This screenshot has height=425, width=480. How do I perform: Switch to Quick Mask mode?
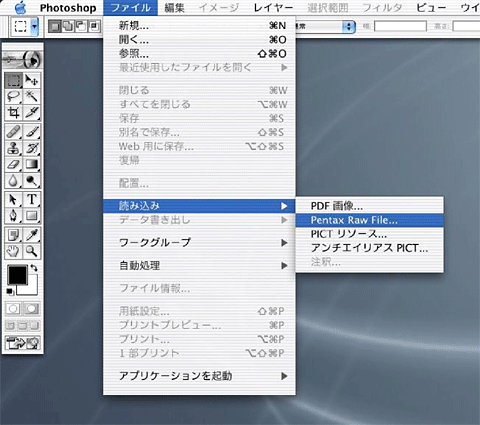[x=31, y=309]
